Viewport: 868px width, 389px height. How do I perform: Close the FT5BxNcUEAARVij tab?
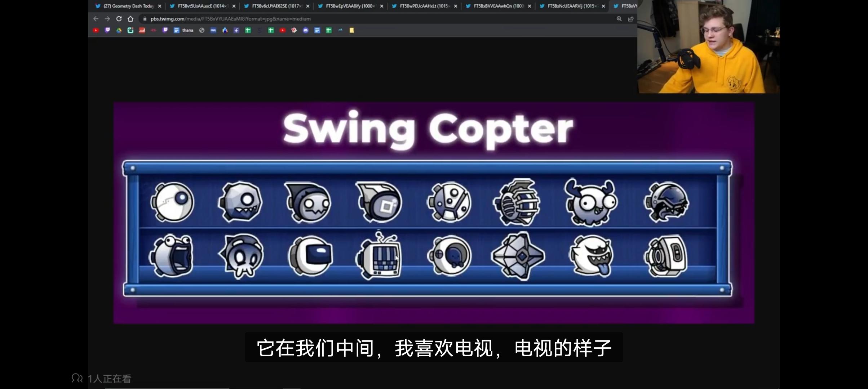pyautogui.click(x=603, y=6)
